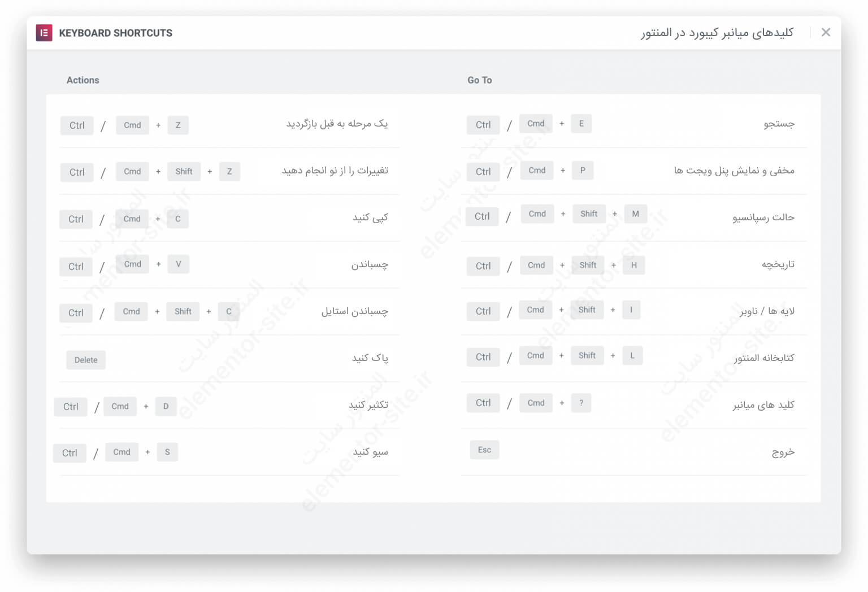
Task: Click the L key for library shortcut
Action: (x=632, y=355)
